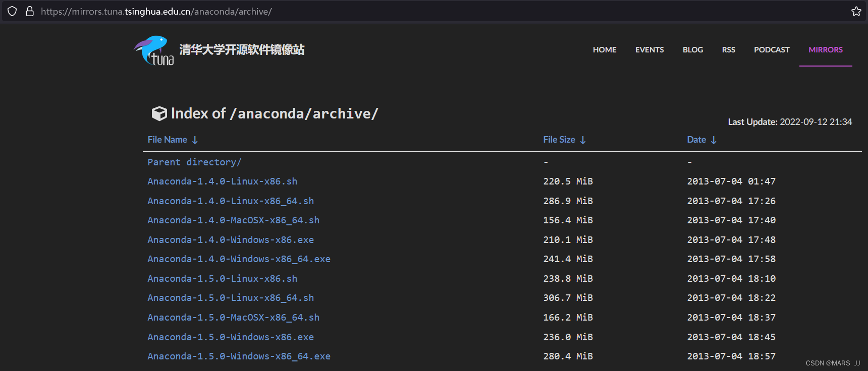The height and width of the screenshot is (371, 868).
Task: Click the File Name sort arrow
Action: pyautogui.click(x=195, y=140)
